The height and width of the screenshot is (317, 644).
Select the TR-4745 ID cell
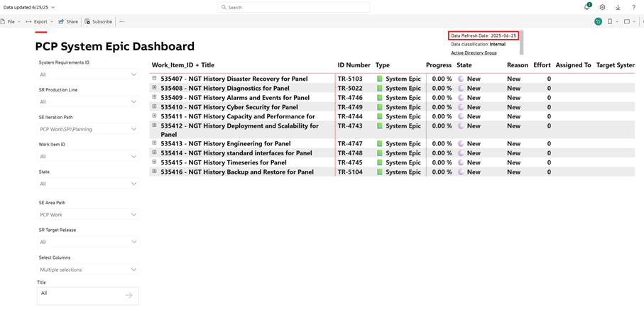(x=350, y=162)
